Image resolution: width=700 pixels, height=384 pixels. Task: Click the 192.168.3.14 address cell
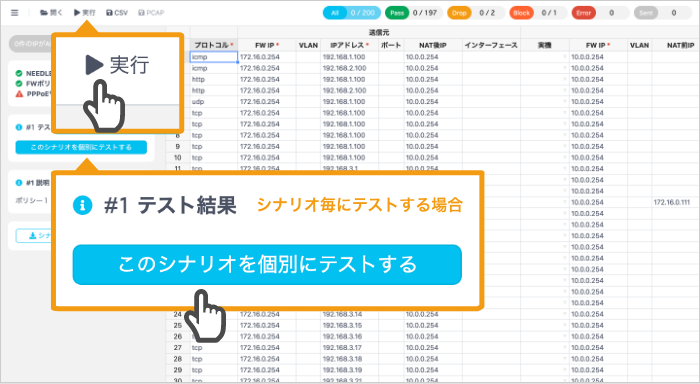350,314
